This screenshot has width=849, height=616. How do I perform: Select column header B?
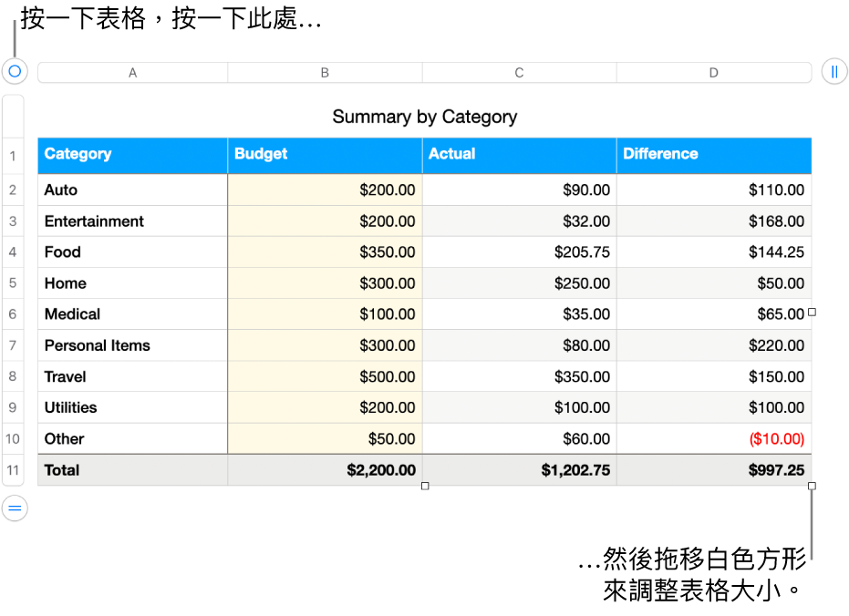point(325,72)
